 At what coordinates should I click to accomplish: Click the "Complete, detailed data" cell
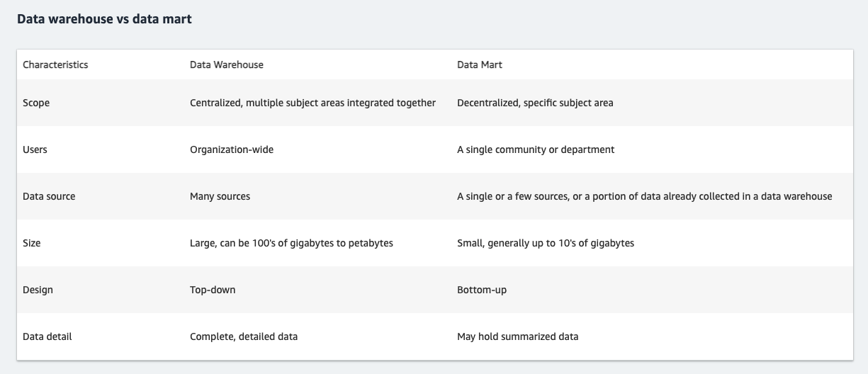click(x=243, y=336)
